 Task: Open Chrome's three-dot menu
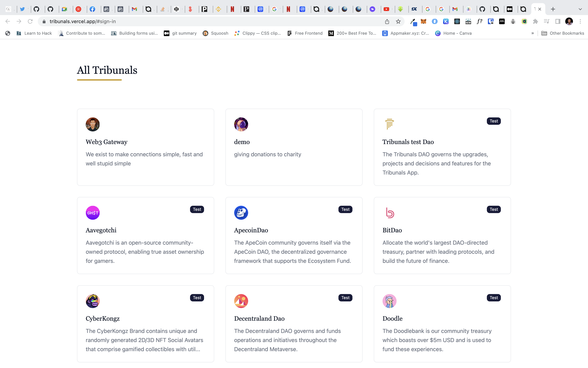[x=580, y=21]
